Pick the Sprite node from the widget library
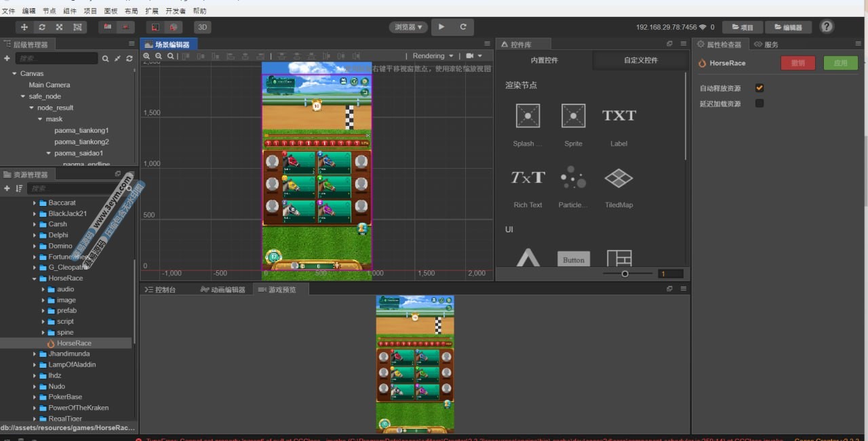This screenshot has height=441, width=868. click(x=573, y=116)
